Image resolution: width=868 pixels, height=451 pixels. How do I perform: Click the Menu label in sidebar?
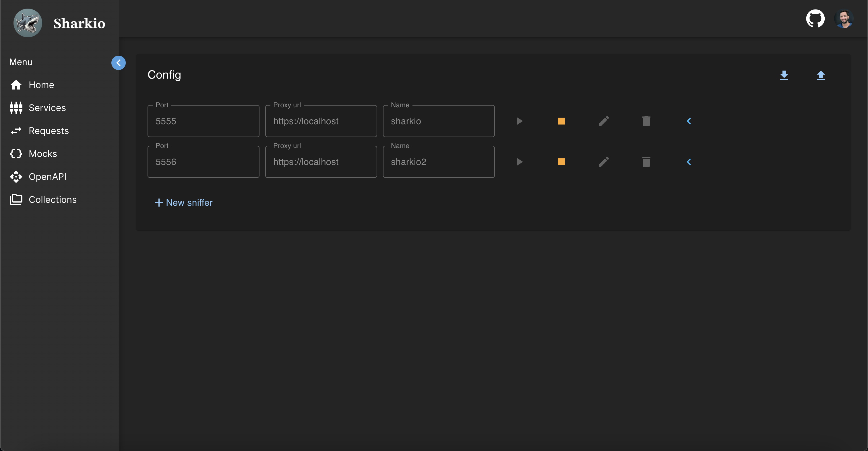[21, 62]
